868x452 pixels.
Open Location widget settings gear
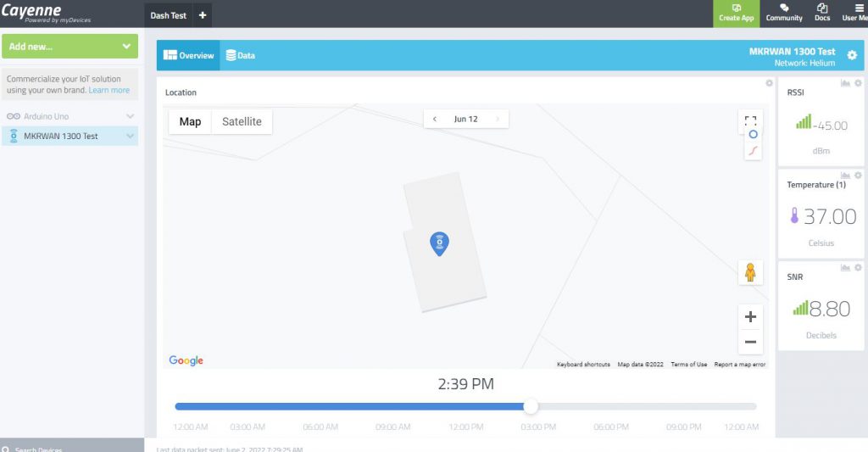click(769, 83)
